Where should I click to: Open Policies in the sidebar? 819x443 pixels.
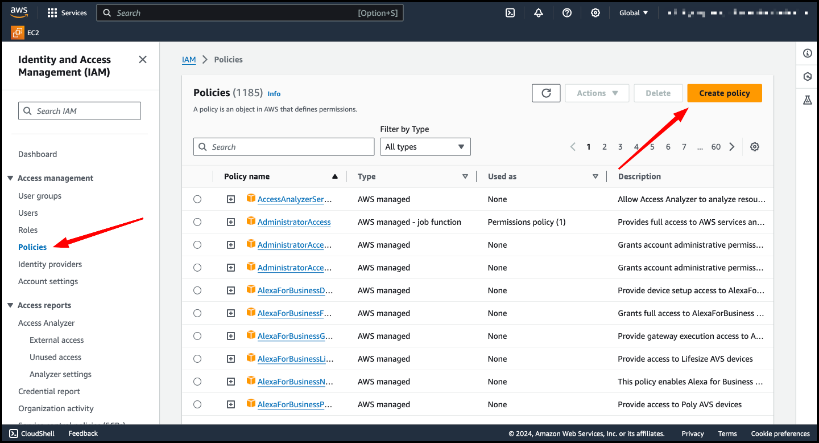(32, 247)
